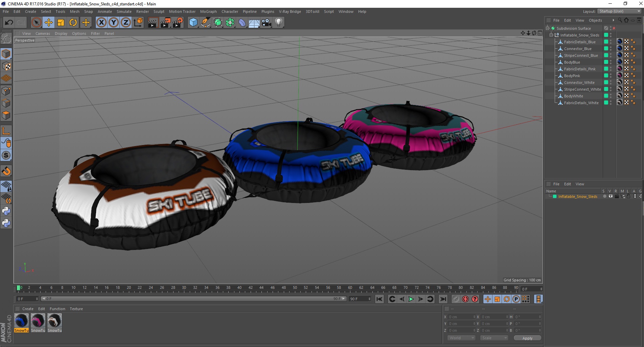Toggle visibility dots of Connector_White
The height and width of the screenshot is (347, 644).
click(611, 83)
